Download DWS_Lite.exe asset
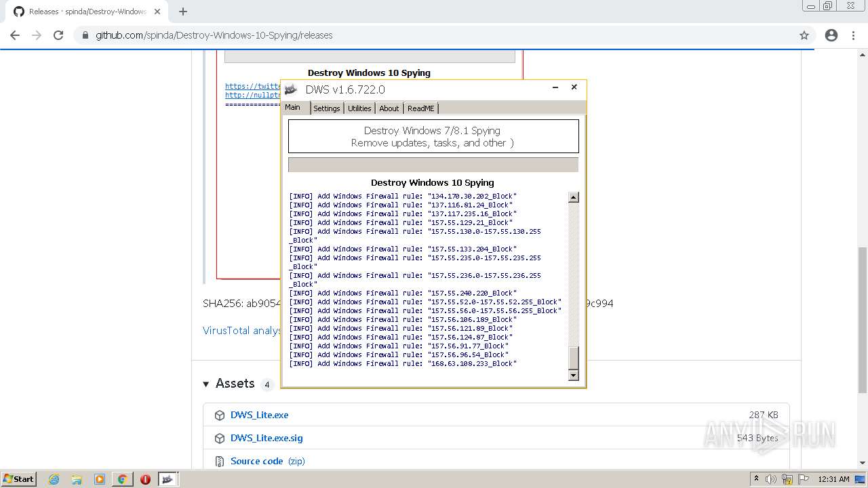868x488 pixels. coord(259,415)
